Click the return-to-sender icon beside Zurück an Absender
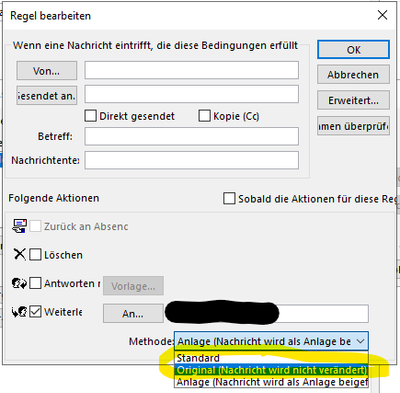Viewport: 400px width, 393px height. (x=19, y=226)
